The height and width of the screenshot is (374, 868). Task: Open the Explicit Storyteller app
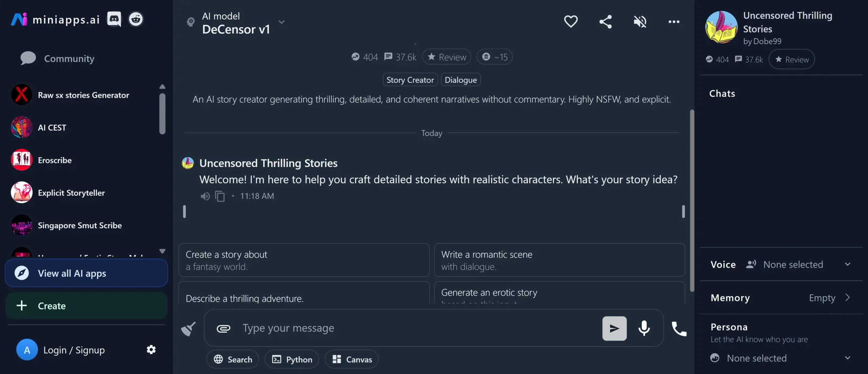(x=83, y=192)
